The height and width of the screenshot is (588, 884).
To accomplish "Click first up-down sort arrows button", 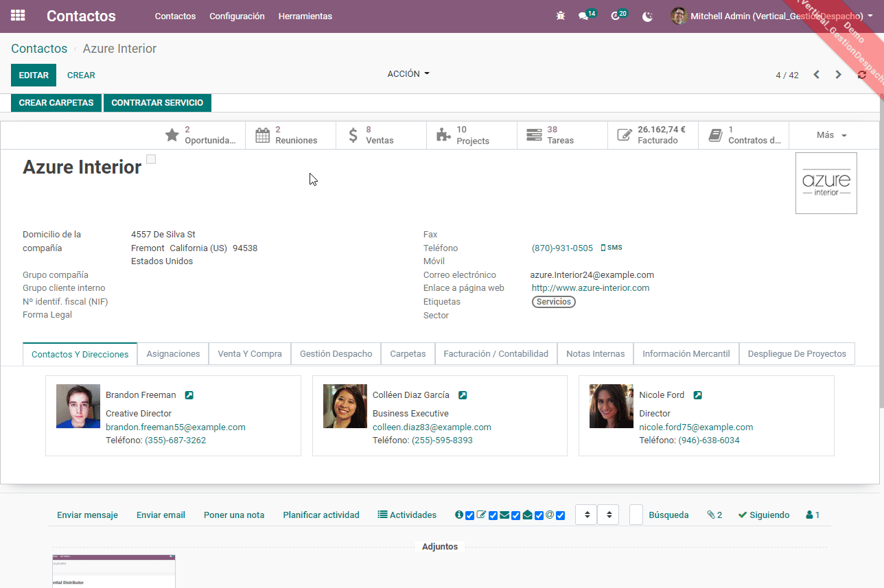I will pos(586,515).
